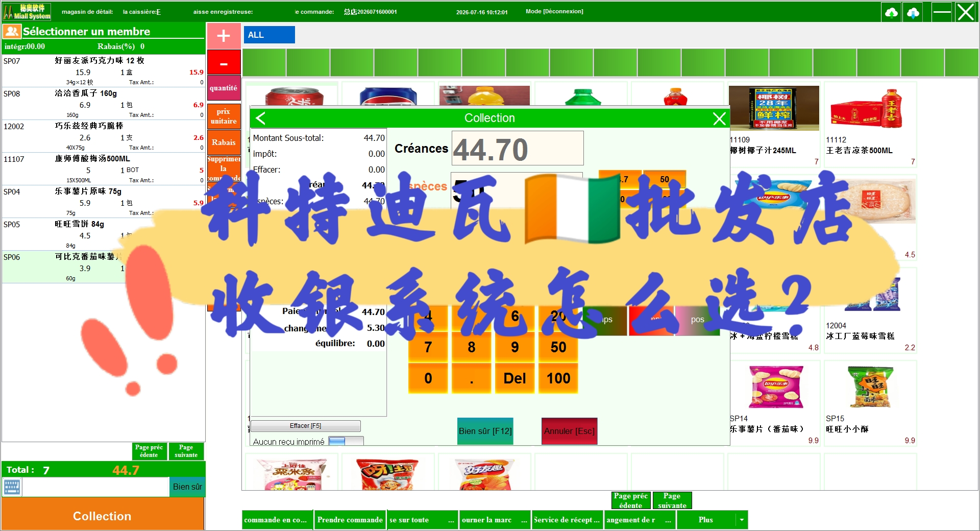
Task: Open the Plus dropdown arrow
Action: tap(742, 520)
